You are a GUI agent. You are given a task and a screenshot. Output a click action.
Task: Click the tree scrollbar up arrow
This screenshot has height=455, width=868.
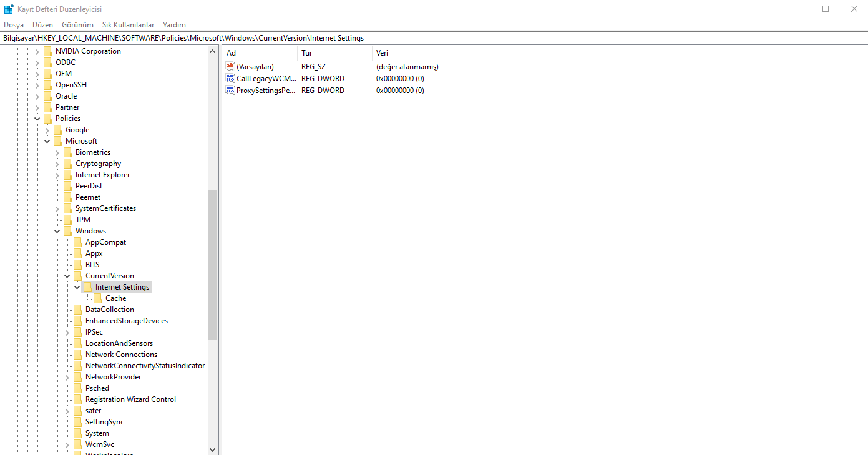pyautogui.click(x=212, y=52)
